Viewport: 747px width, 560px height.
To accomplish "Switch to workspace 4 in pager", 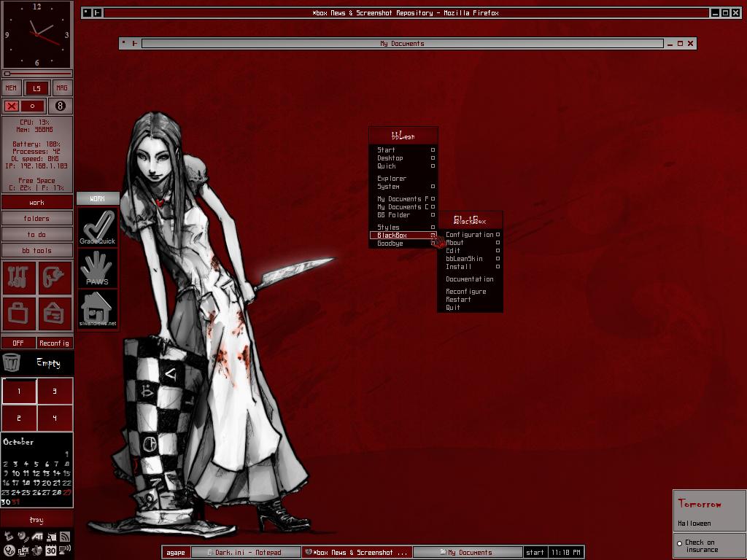I will coord(55,418).
